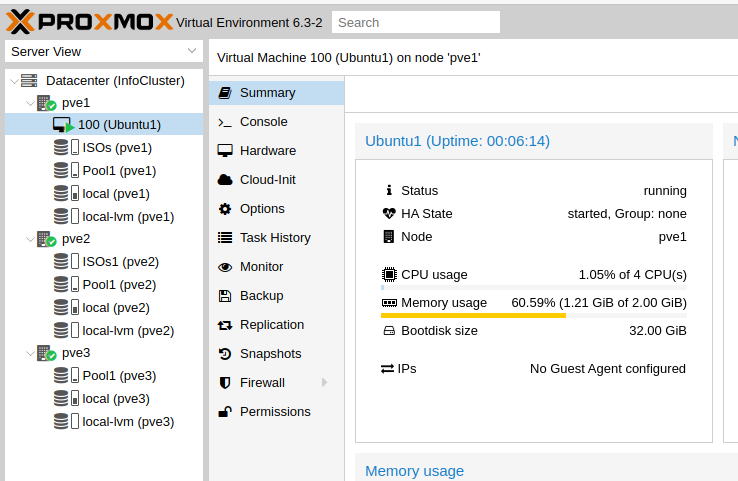Image resolution: width=738 pixels, height=481 pixels.
Task: Click the Memory usage RAM icon
Action: pos(389,303)
